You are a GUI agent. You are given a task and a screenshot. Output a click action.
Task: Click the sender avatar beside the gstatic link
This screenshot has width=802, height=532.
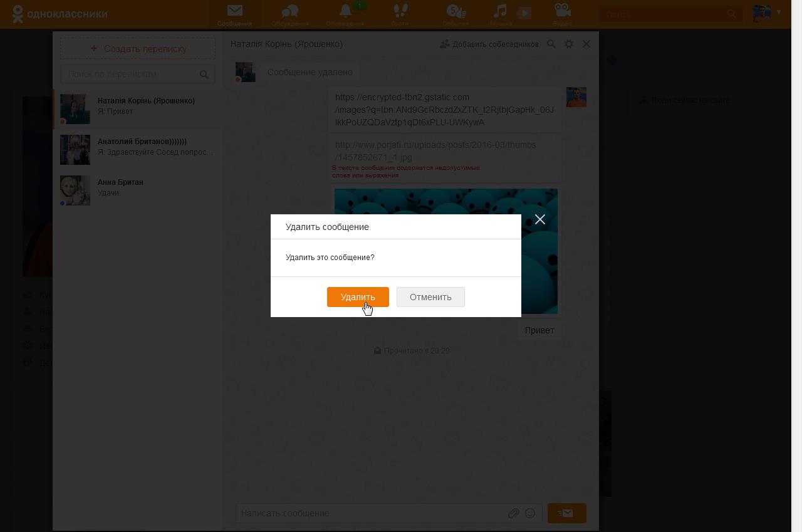[576, 97]
